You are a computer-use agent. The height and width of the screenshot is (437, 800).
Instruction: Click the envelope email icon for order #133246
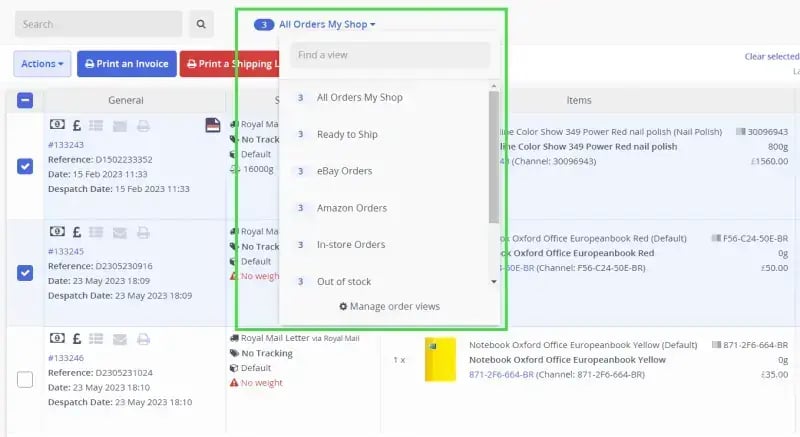[x=120, y=339]
